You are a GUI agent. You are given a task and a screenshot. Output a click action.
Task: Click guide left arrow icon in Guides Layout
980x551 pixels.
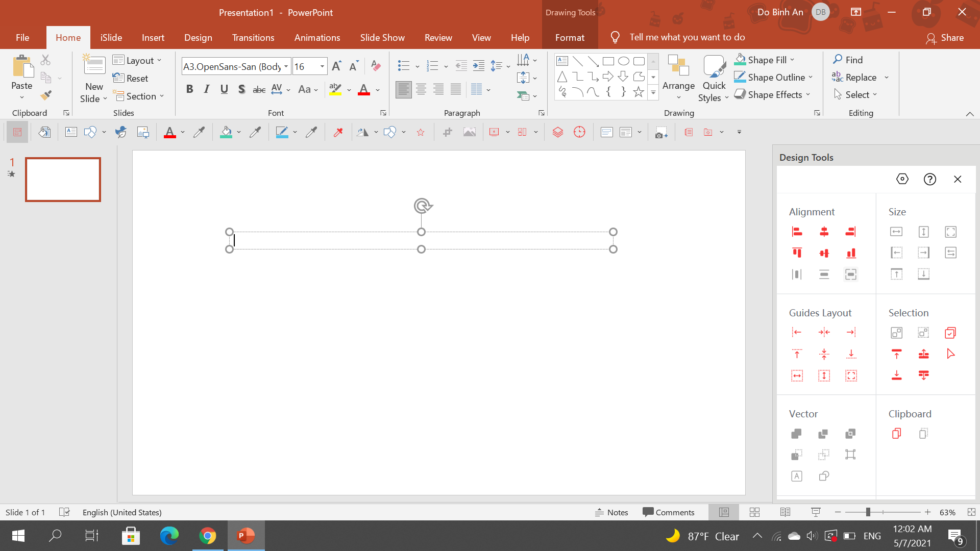click(x=797, y=332)
